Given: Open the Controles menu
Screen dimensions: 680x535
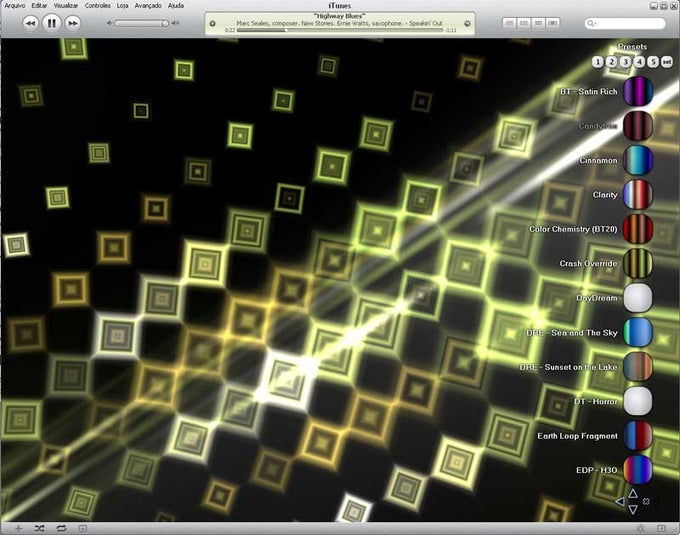Looking at the screenshot, I should [98, 6].
